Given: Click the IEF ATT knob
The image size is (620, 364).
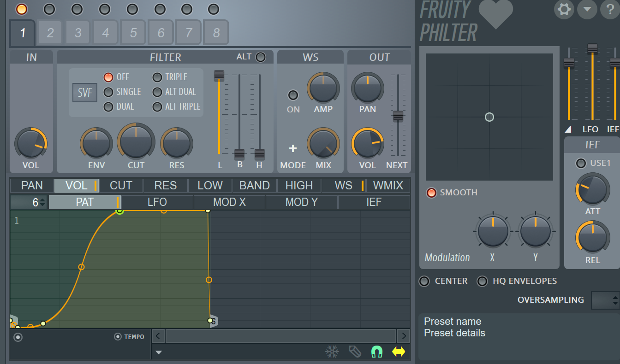Looking at the screenshot, I should pyautogui.click(x=593, y=189).
